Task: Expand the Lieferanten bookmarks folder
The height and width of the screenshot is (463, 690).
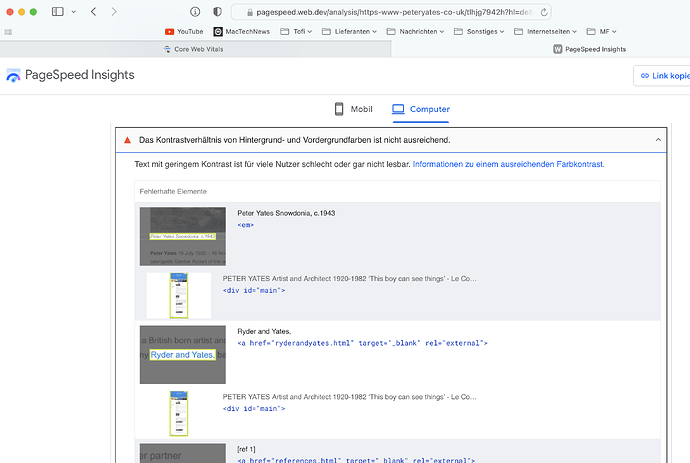Action: tap(349, 32)
